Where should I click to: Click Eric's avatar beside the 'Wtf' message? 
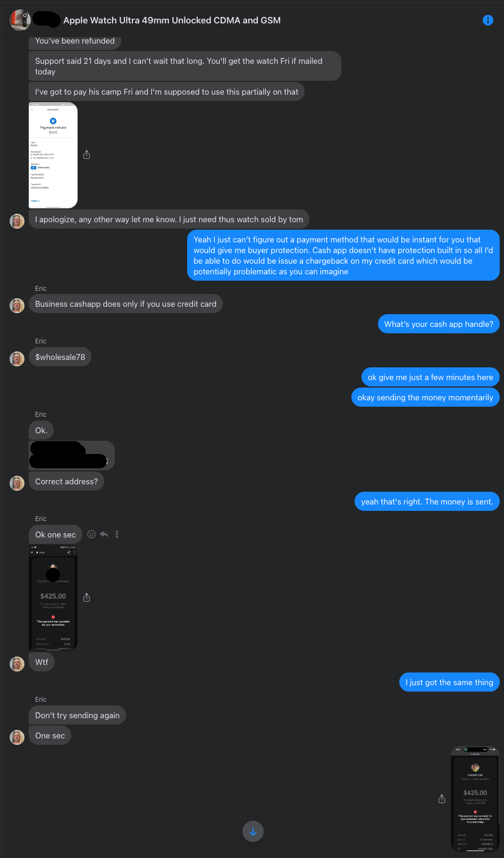17,663
